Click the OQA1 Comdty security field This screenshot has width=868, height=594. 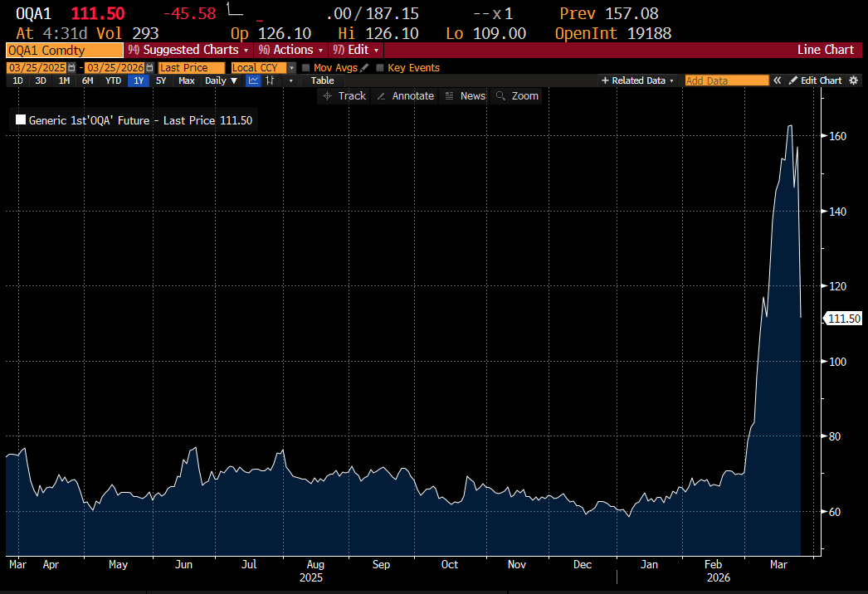click(x=64, y=51)
